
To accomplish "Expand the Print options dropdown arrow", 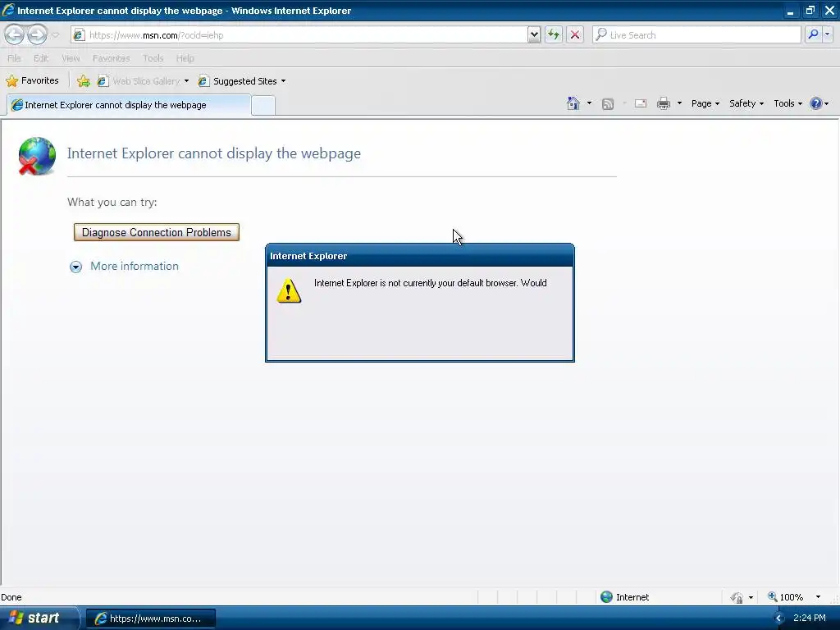I will (679, 103).
